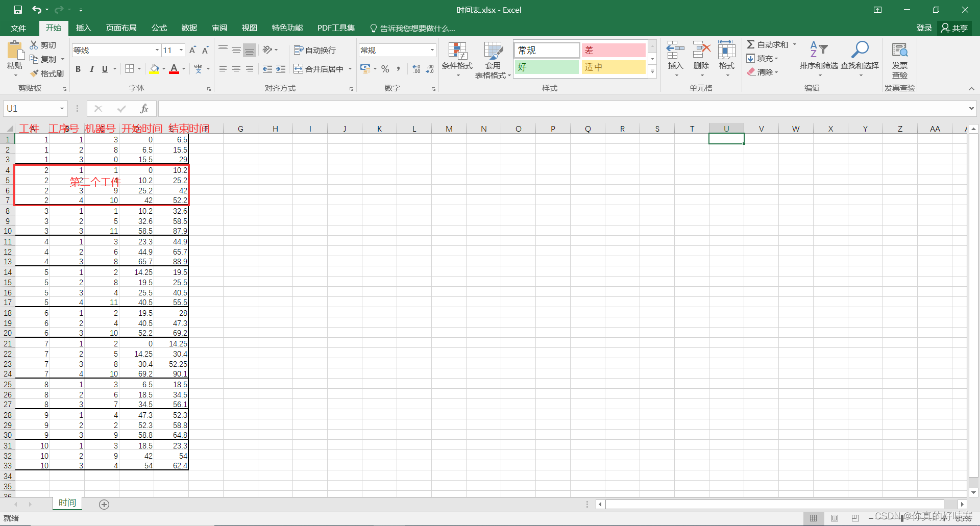Open Format as Table (套用表格格式)

(493, 60)
